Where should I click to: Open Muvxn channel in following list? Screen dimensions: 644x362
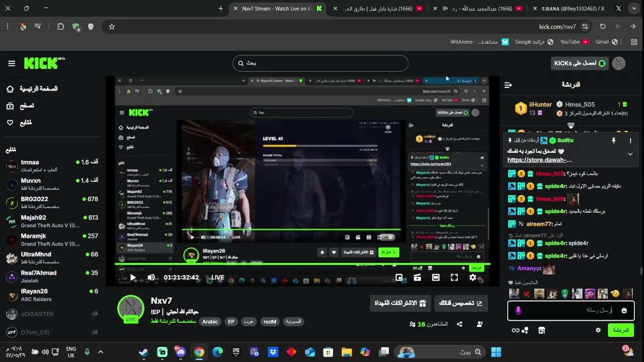(x=52, y=184)
